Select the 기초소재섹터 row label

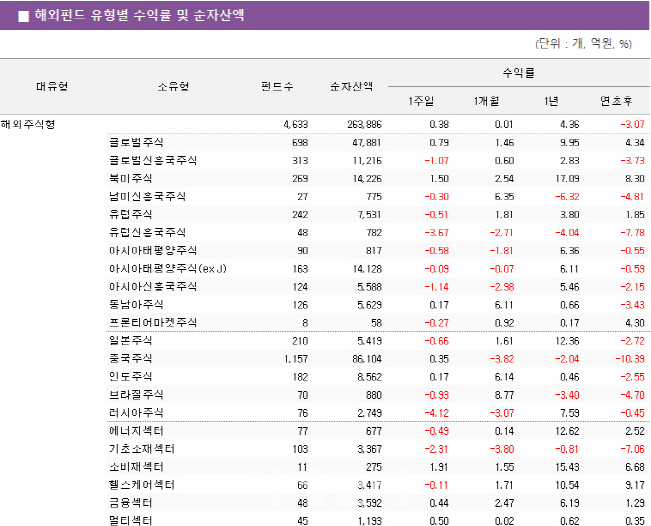pos(142,449)
